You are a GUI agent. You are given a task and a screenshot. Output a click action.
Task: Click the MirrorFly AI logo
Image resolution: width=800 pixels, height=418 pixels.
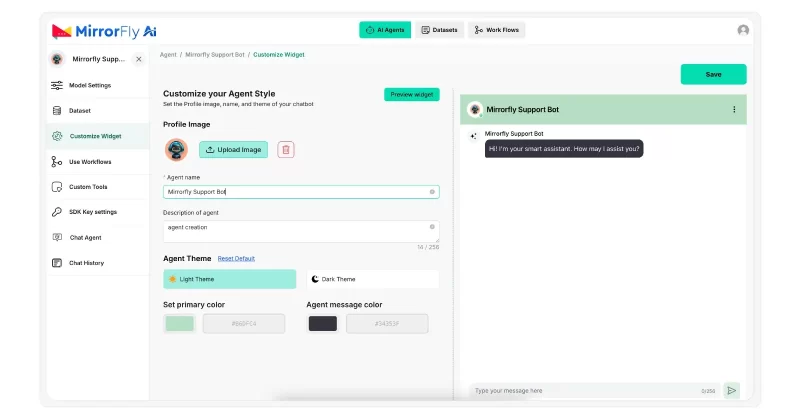tap(104, 32)
